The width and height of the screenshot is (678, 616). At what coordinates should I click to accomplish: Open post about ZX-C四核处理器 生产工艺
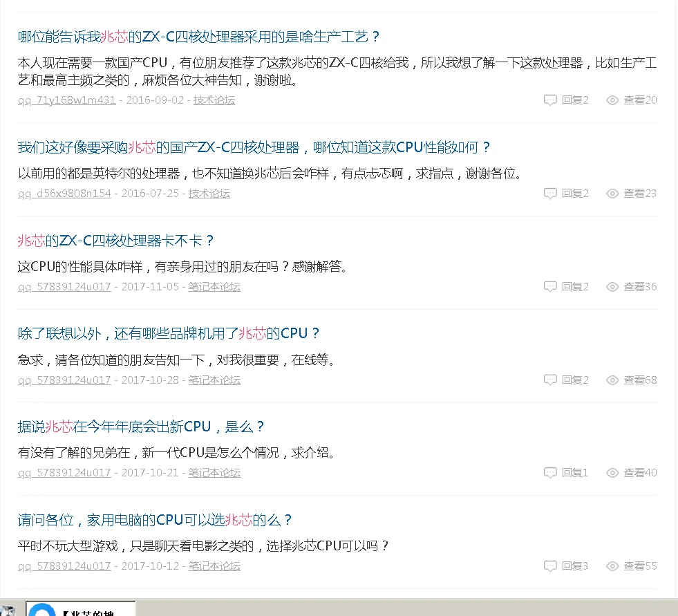click(x=199, y=37)
